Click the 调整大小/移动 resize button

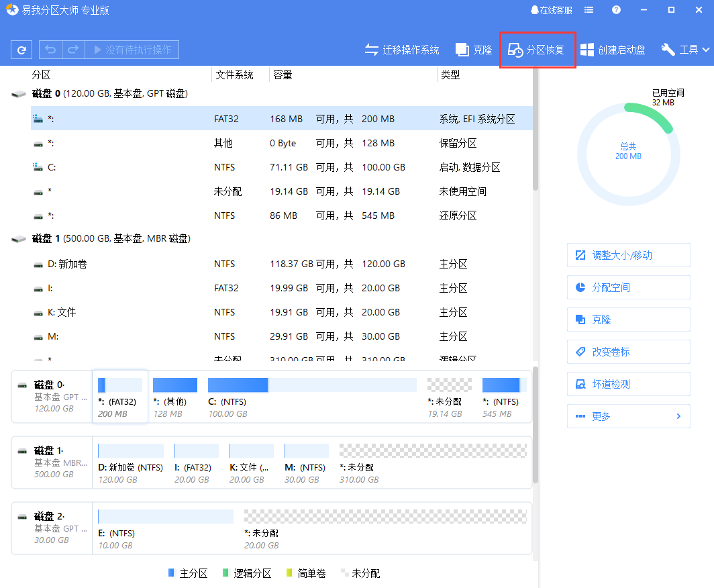click(628, 255)
